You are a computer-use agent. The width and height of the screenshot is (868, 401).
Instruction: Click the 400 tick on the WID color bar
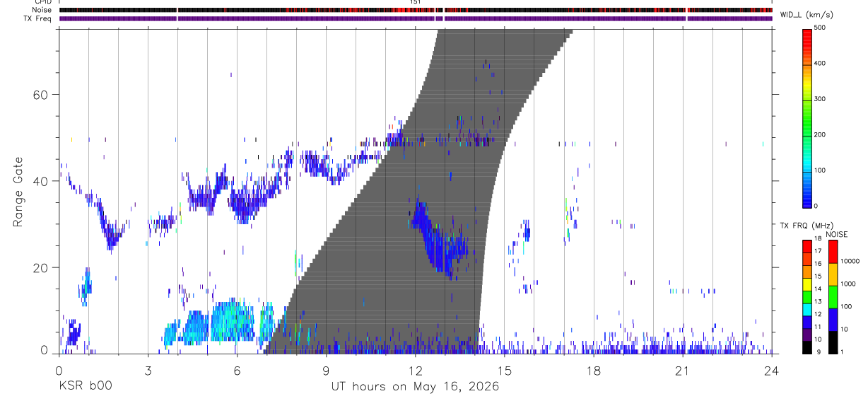(820, 64)
